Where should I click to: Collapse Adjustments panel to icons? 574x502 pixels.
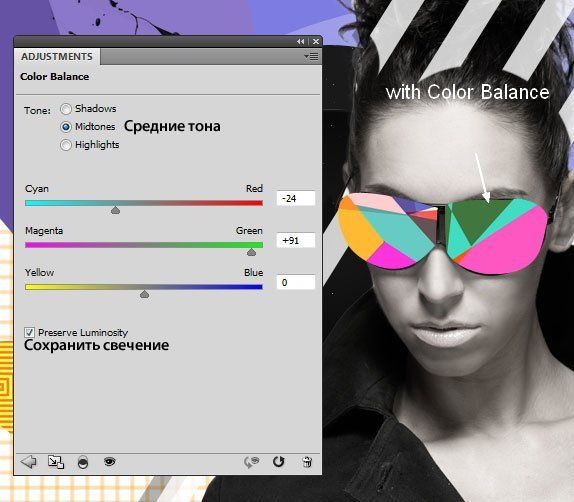301,42
